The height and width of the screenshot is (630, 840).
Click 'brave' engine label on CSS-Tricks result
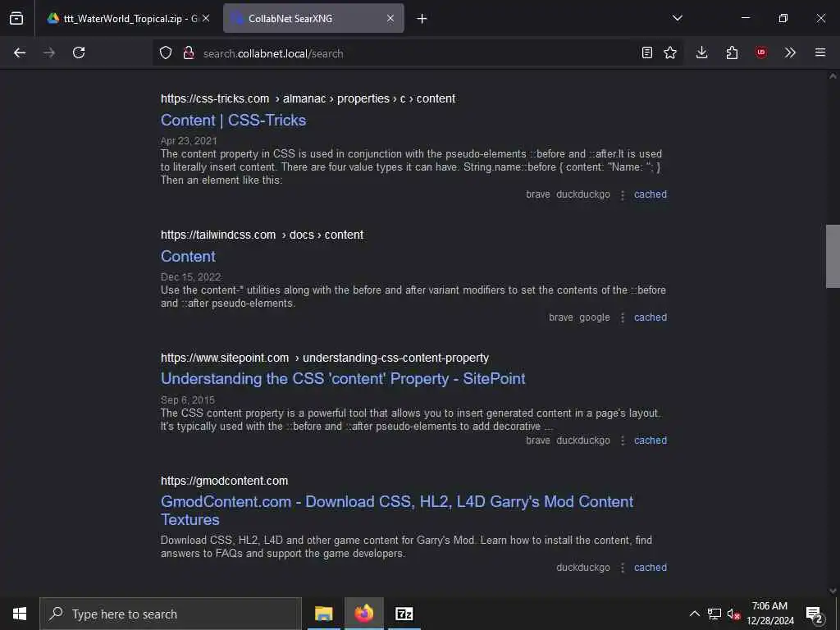pos(538,194)
